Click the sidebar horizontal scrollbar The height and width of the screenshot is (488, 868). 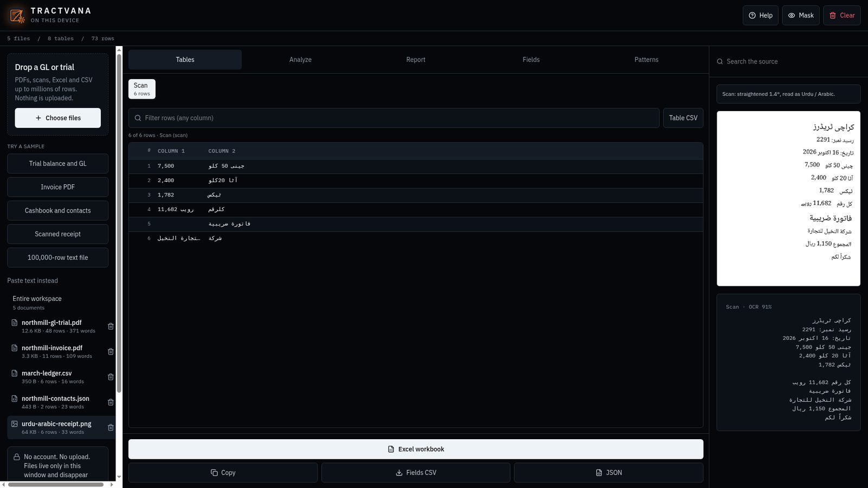coord(55,485)
